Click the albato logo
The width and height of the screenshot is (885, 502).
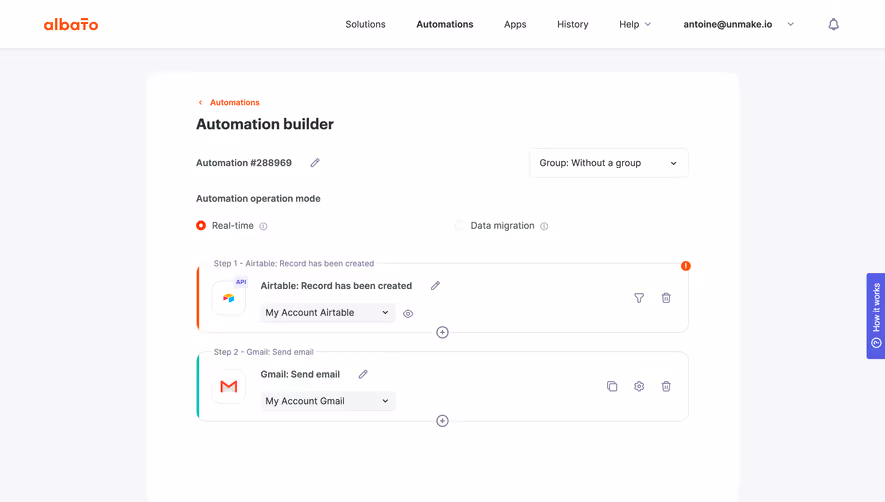pyautogui.click(x=71, y=24)
